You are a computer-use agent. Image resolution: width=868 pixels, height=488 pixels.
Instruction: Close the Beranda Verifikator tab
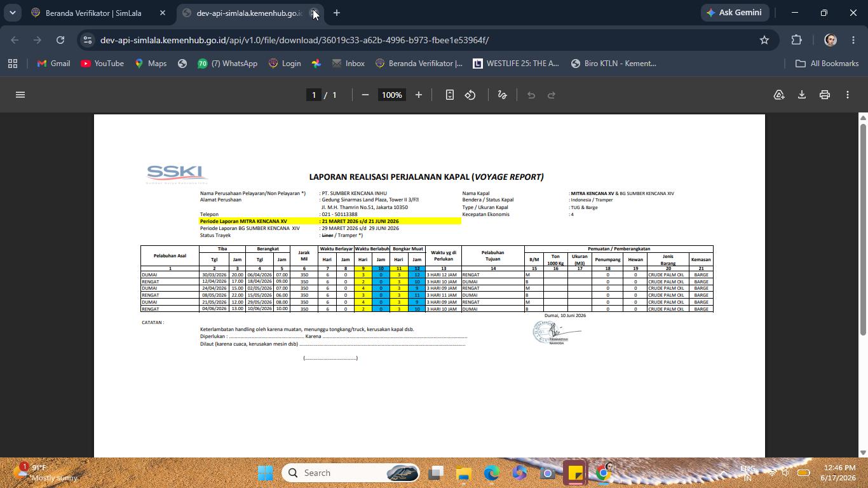(x=163, y=13)
